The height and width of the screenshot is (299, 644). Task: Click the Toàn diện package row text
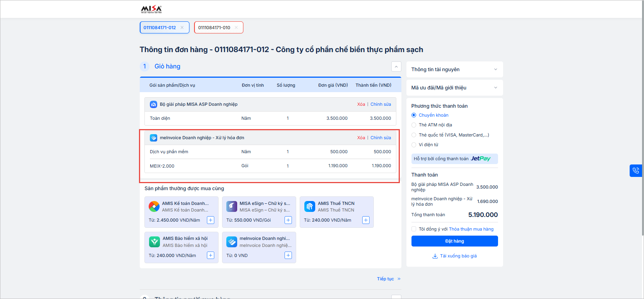point(160,118)
